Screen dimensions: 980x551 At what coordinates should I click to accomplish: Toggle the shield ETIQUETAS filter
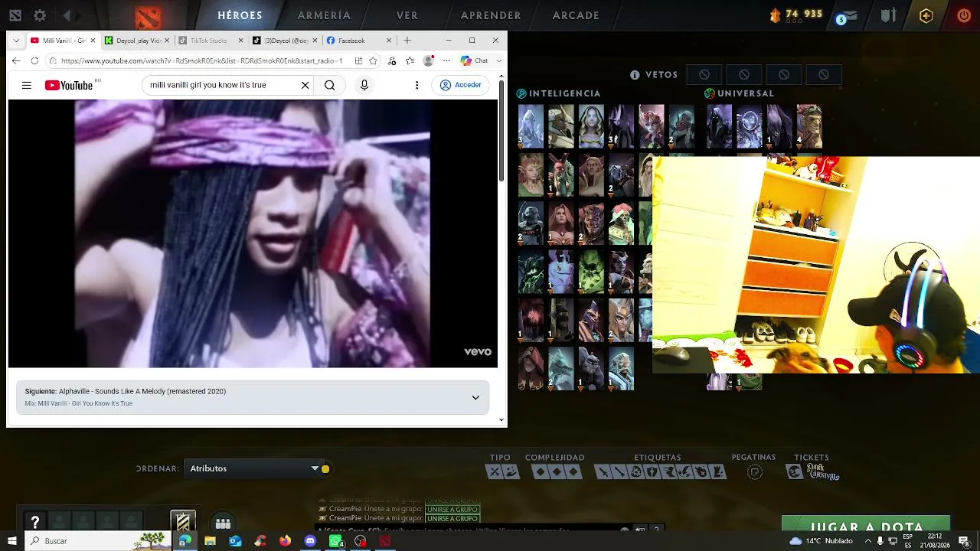click(x=652, y=472)
